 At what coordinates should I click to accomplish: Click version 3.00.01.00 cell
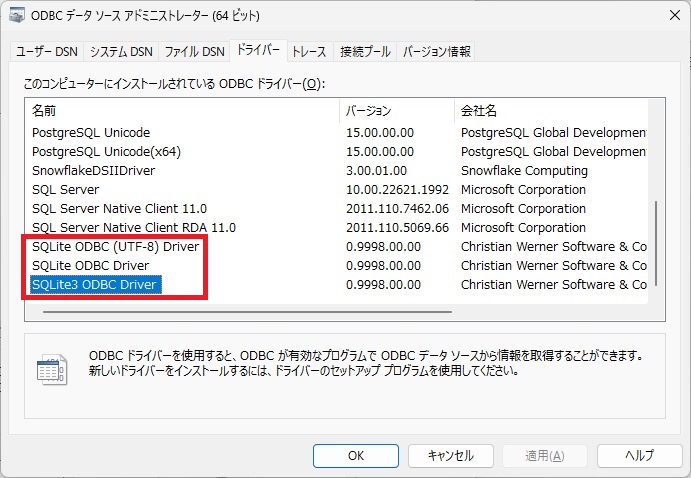(376, 170)
